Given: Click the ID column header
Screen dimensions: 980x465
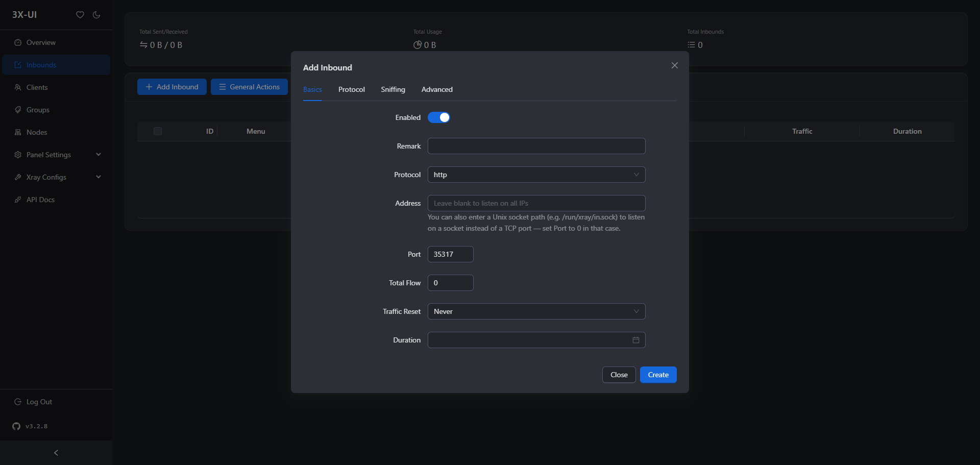Looking at the screenshot, I should click(x=210, y=131).
